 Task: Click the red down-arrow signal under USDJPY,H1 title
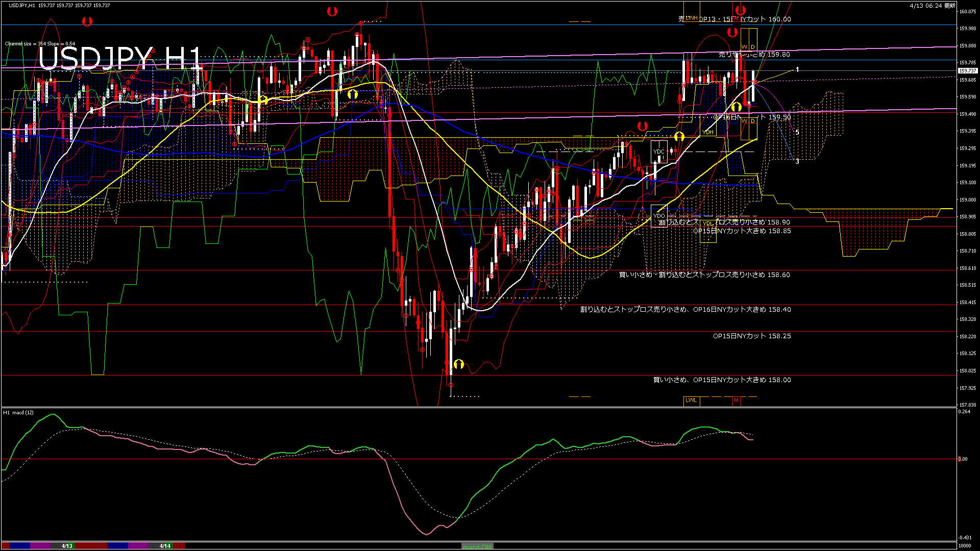pyautogui.click(x=87, y=21)
